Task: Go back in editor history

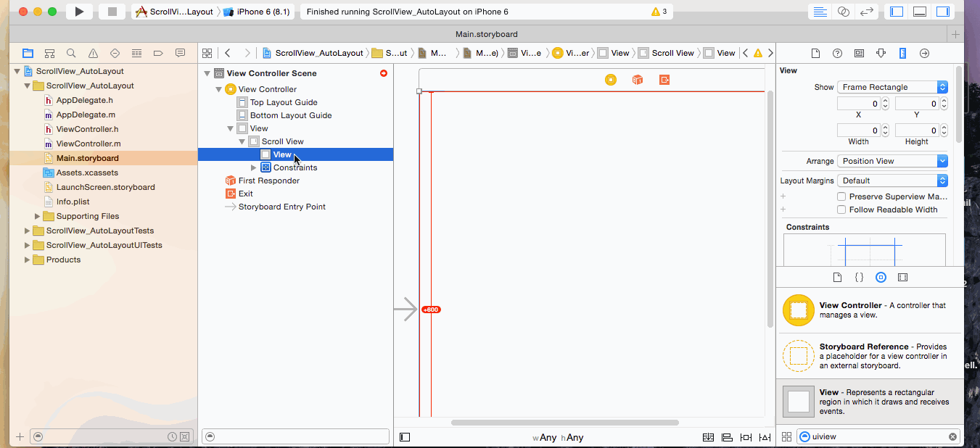Action: click(x=228, y=53)
